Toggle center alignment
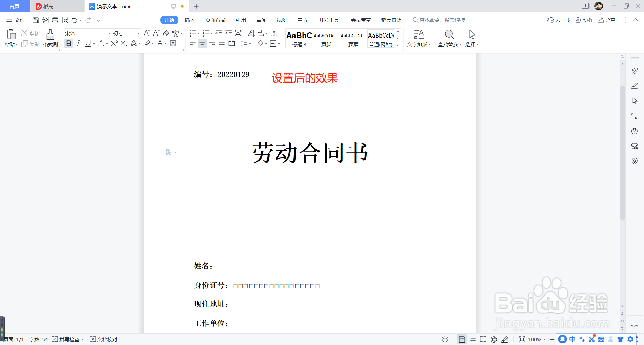 tap(202, 43)
